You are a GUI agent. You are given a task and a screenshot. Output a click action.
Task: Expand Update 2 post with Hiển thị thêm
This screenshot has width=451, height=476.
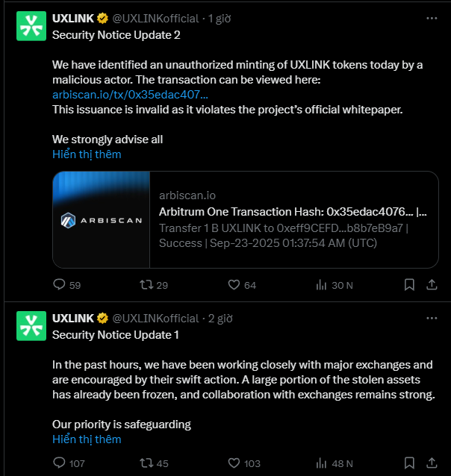[87, 154]
